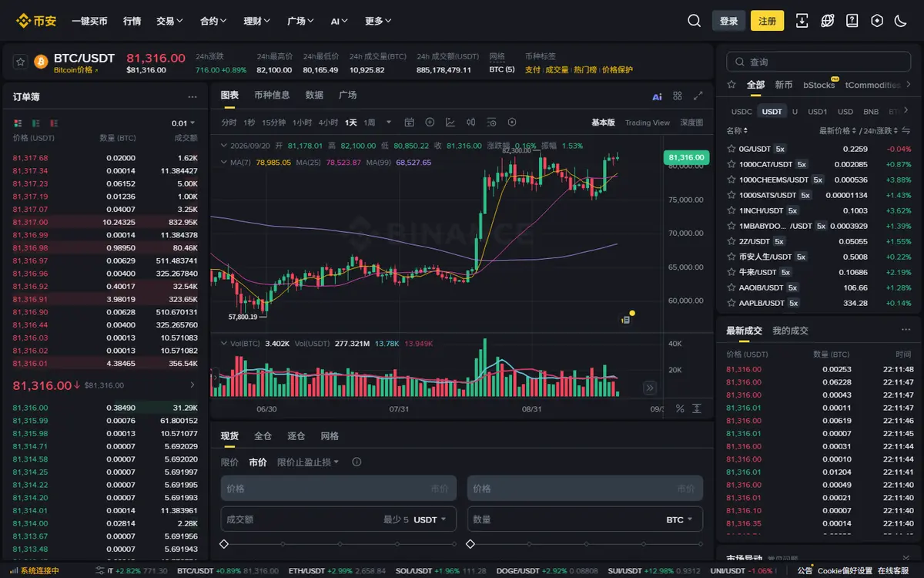Image resolution: width=924 pixels, height=578 pixels.
Task: Open the 合约 futures menu dropdown
Action: [213, 21]
